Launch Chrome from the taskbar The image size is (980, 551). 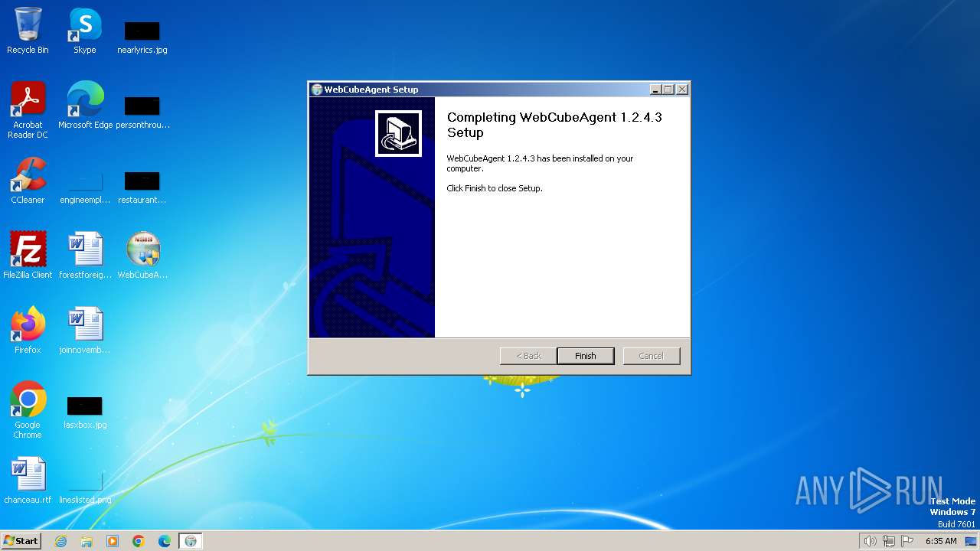(x=139, y=541)
